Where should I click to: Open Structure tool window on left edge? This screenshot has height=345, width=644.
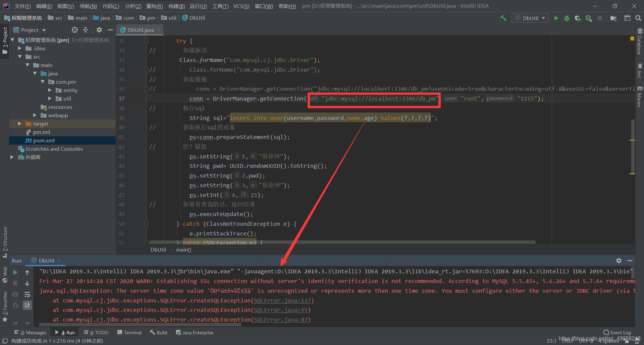(5, 242)
